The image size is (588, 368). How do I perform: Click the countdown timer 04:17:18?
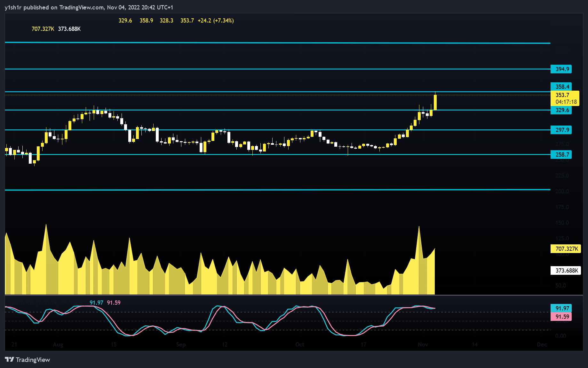click(x=566, y=102)
